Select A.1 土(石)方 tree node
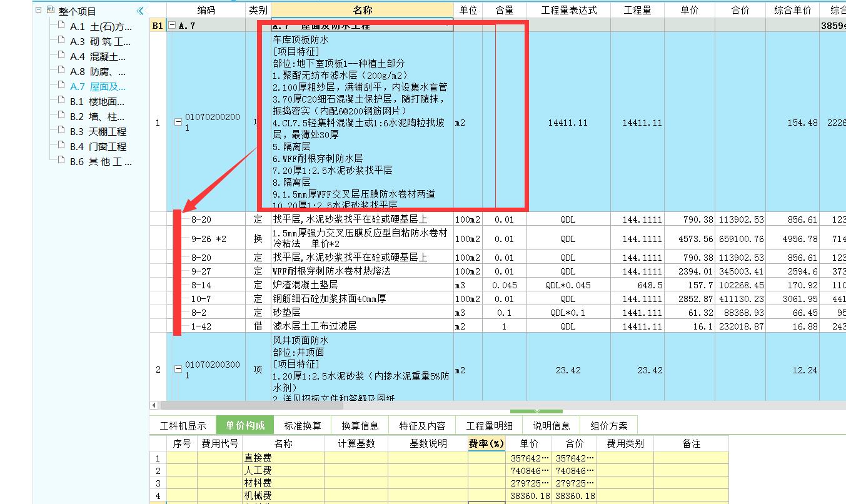 101,26
